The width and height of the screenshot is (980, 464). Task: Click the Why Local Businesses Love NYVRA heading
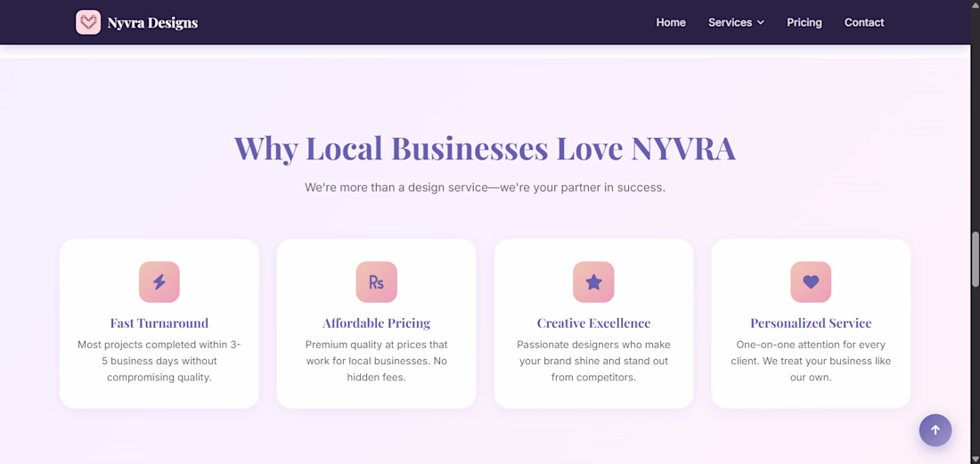(485, 148)
